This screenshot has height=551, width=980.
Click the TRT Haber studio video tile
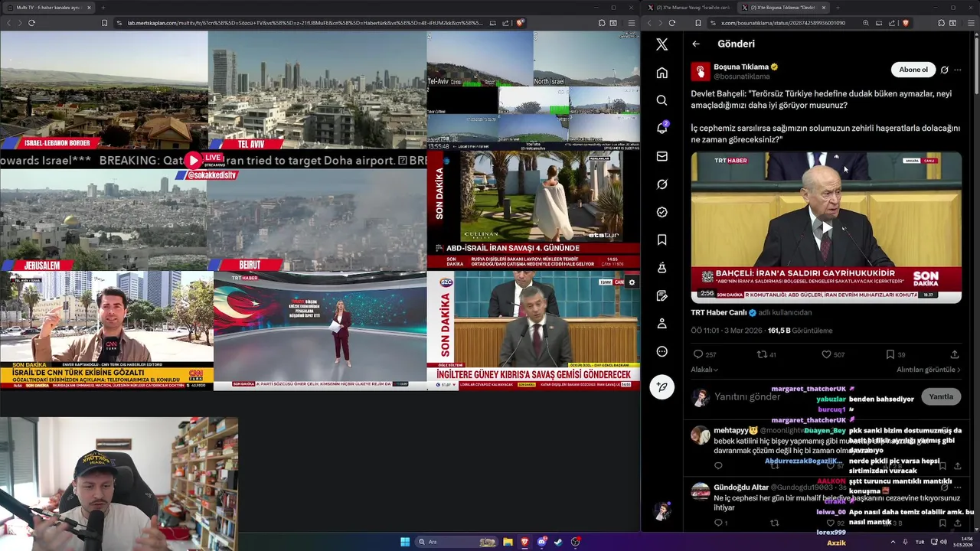pos(320,331)
